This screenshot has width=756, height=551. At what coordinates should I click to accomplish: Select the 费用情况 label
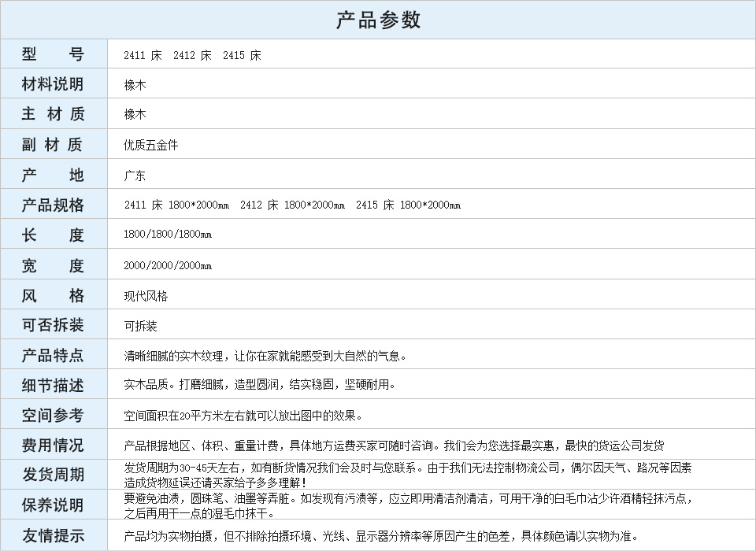[53, 445]
